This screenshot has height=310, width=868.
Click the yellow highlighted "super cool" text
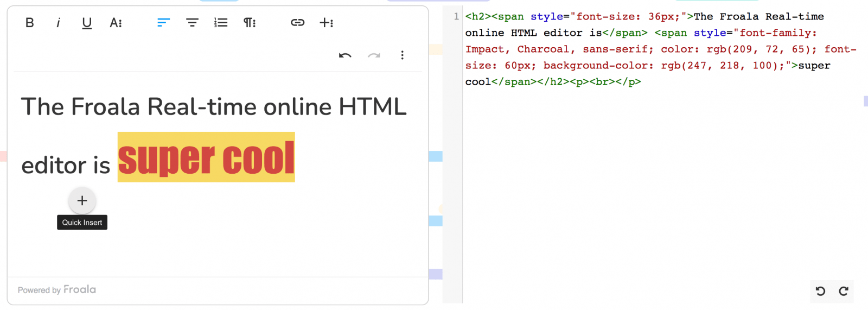[x=206, y=158]
